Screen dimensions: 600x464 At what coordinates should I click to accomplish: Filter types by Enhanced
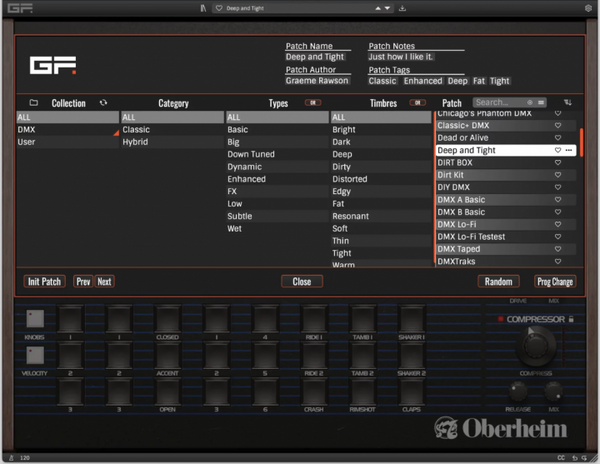(277, 179)
